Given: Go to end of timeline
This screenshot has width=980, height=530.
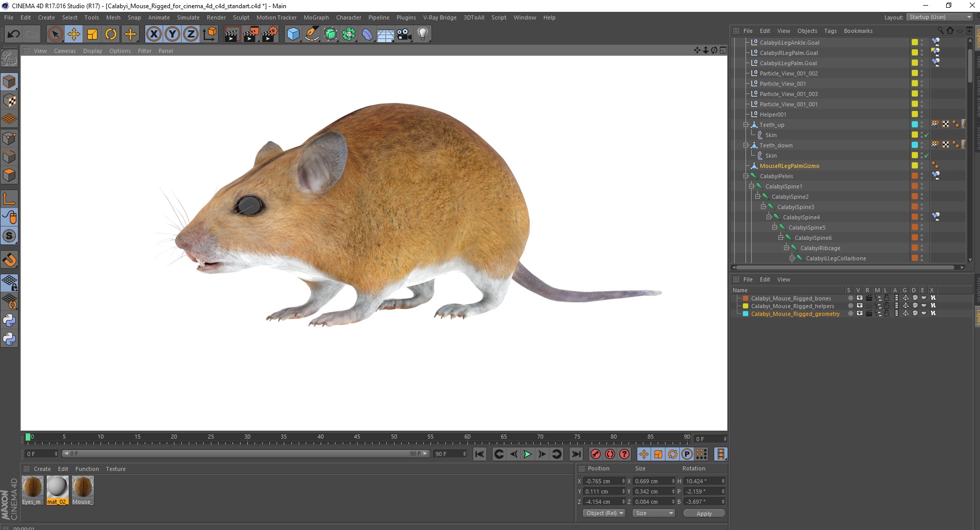Looking at the screenshot, I should coord(576,454).
